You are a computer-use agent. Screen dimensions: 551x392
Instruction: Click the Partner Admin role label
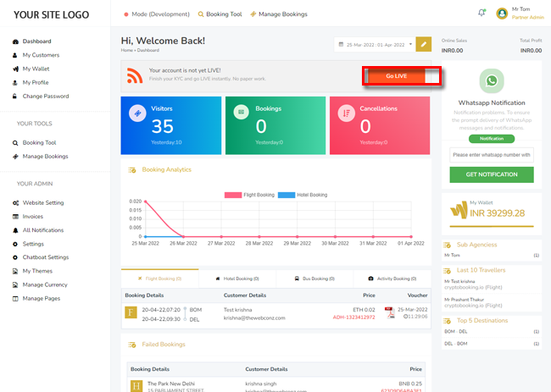click(x=528, y=17)
